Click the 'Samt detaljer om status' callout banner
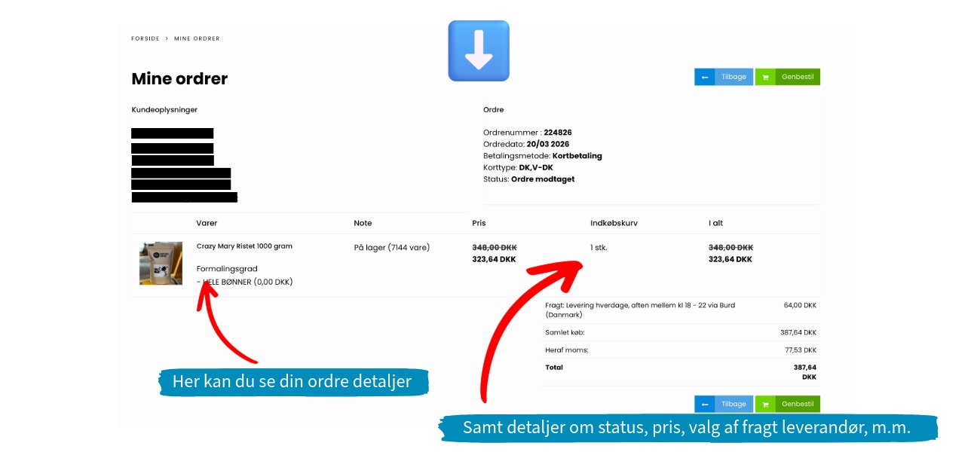 pyautogui.click(x=687, y=428)
